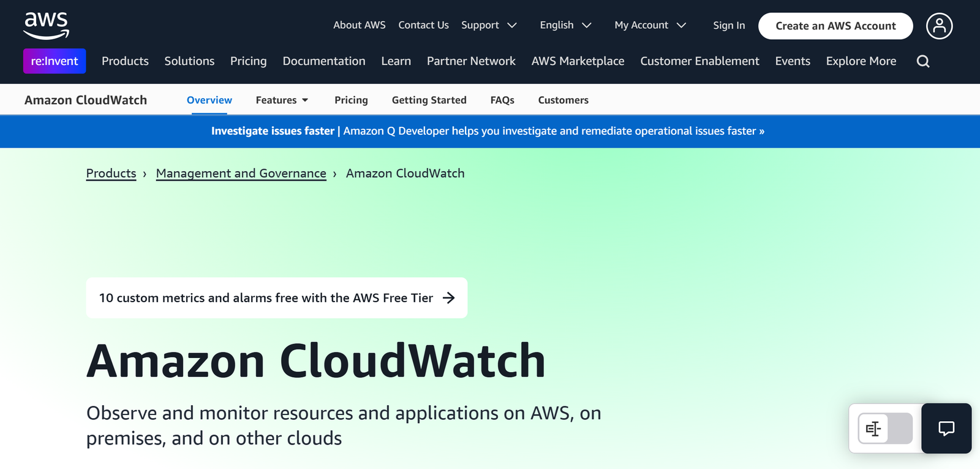Open the English language dropdown
The image size is (980, 469).
[x=565, y=25]
